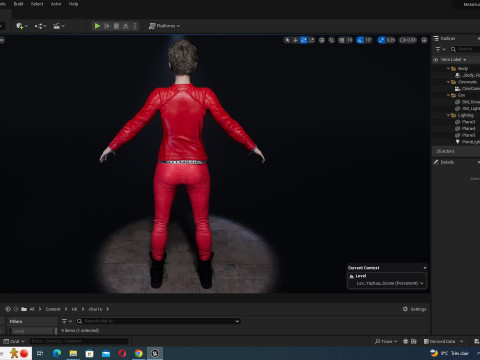The image size is (480, 360).
Task: Change the scale snap value
Action: (391, 40)
